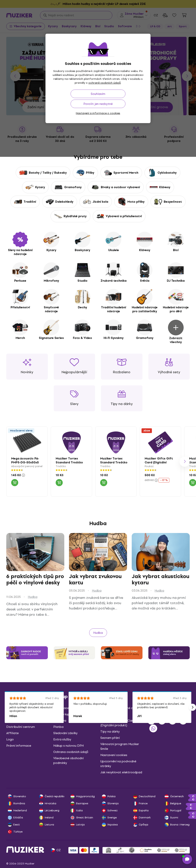Add Mega Acoustic foam panel to cart
The image size is (196, 868).
(x=15, y=483)
